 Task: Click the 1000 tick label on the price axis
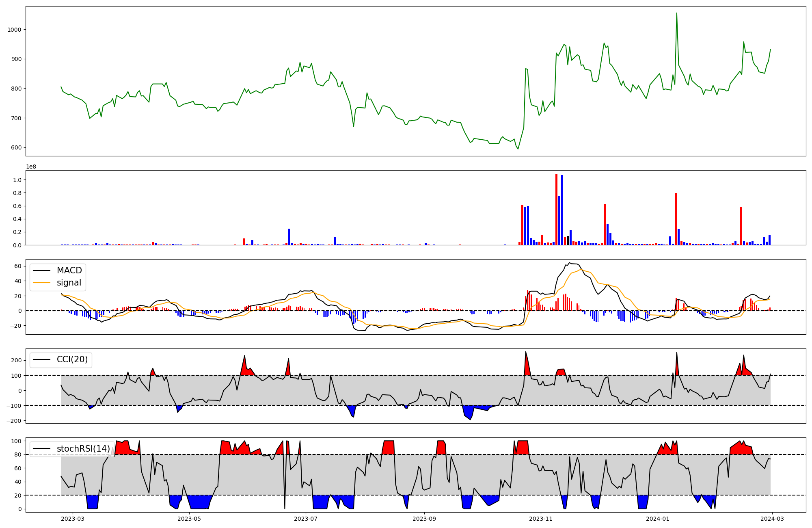coord(15,30)
